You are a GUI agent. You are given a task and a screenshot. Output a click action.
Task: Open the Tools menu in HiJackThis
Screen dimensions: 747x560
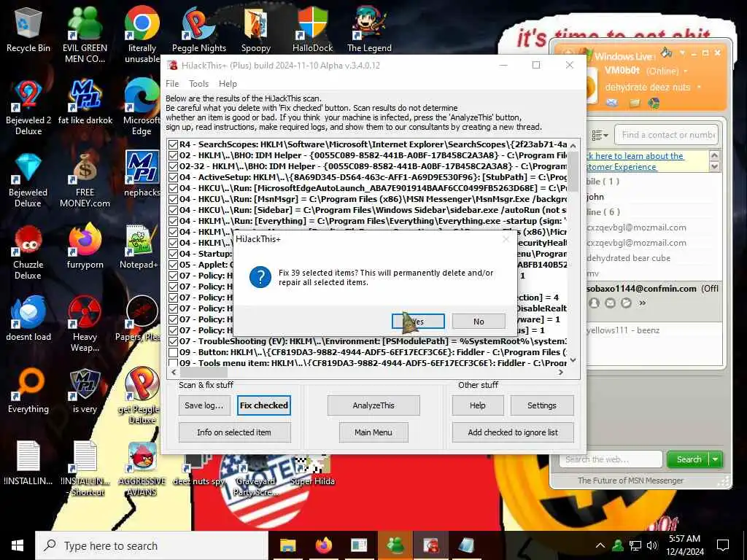click(x=198, y=84)
